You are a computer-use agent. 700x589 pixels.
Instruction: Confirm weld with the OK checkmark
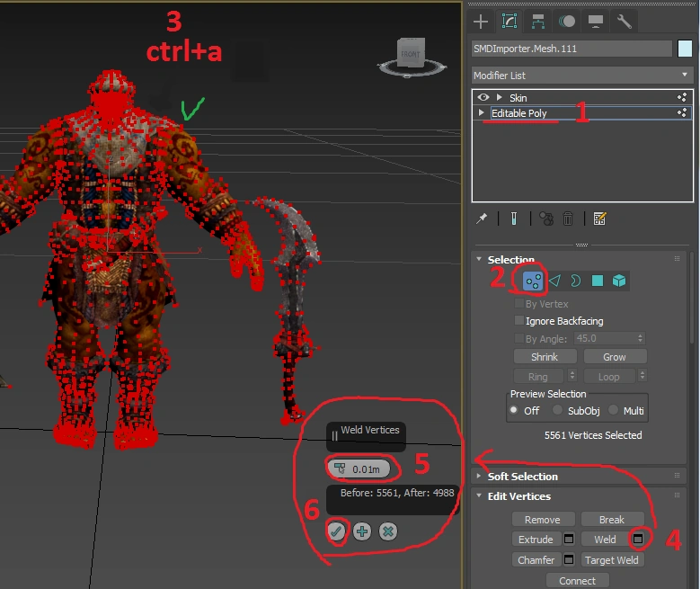click(336, 531)
